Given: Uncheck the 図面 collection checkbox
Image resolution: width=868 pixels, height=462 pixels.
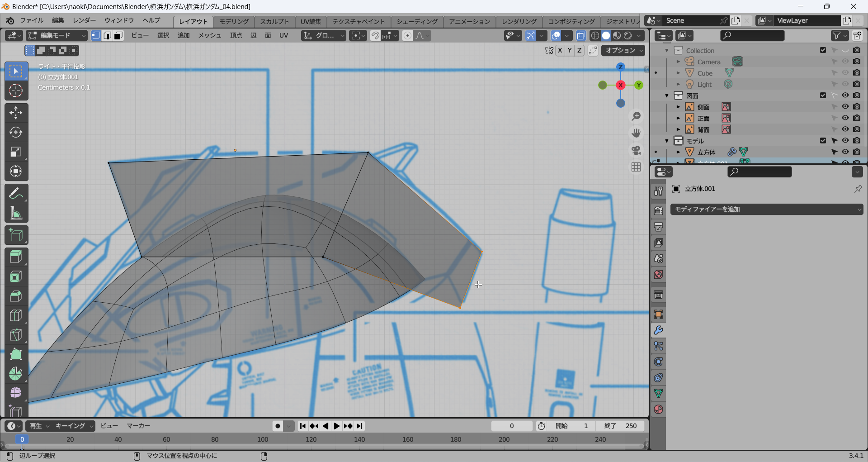Looking at the screenshot, I should coord(823,95).
